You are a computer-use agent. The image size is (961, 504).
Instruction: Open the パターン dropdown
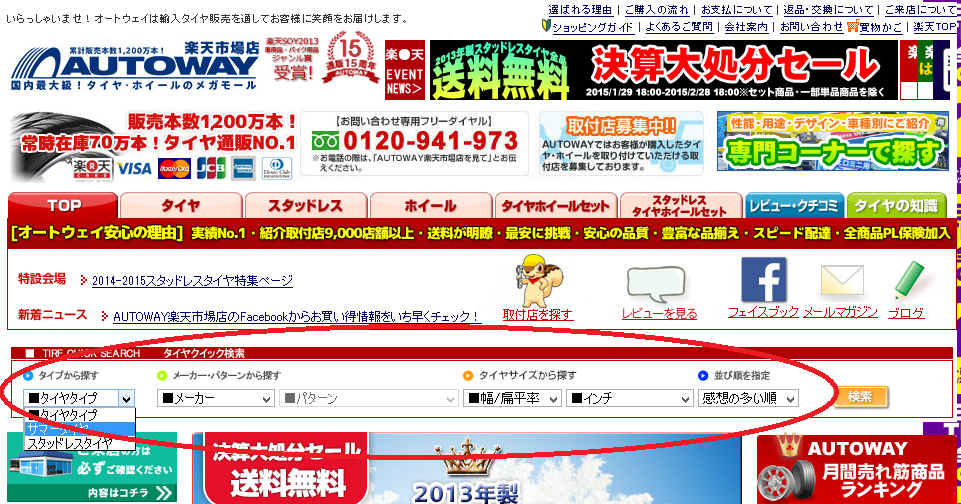click(x=369, y=399)
